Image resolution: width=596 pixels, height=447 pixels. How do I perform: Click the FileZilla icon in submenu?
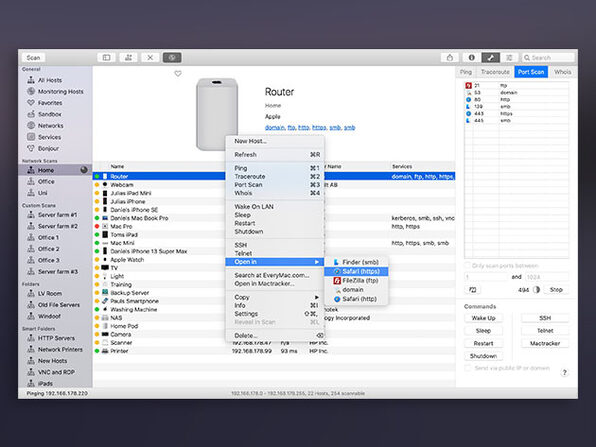point(337,281)
